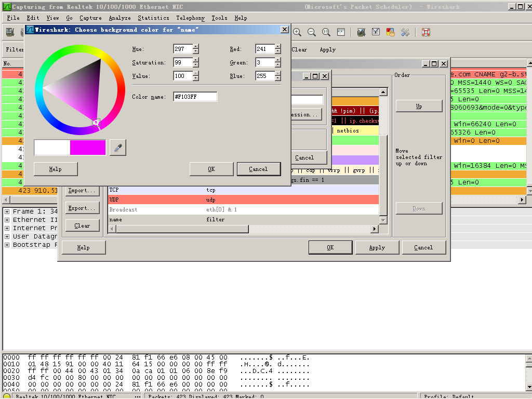Image resolution: width=532 pixels, height=399 pixels.
Task: Increase Blue with its up arrow
Action: point(278,74)
